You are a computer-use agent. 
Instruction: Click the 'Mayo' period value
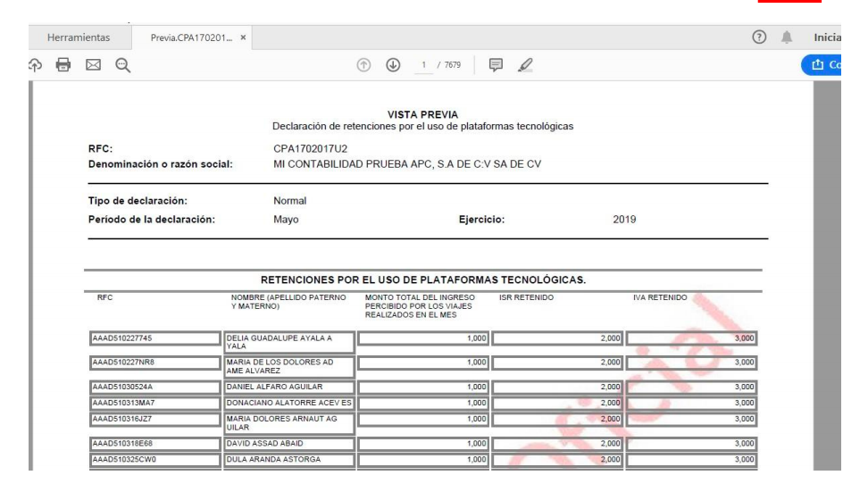[x=286, y=220]
